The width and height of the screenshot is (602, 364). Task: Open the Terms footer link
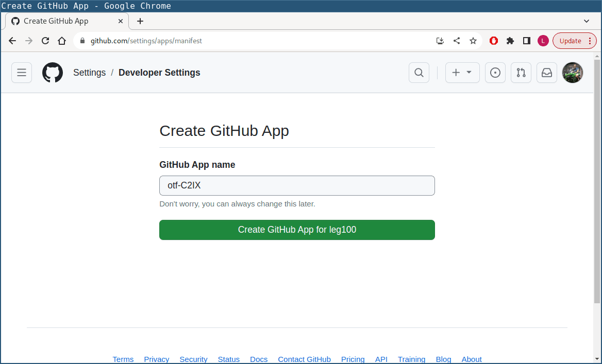click(x=123, y=359)
